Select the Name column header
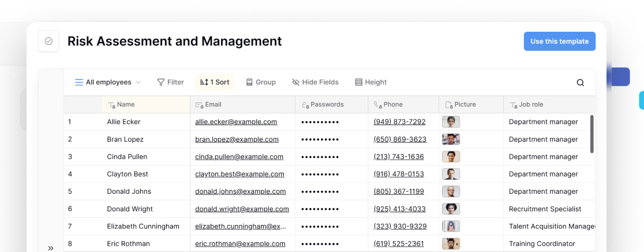 pyautogui.click(x=146, y=104)
